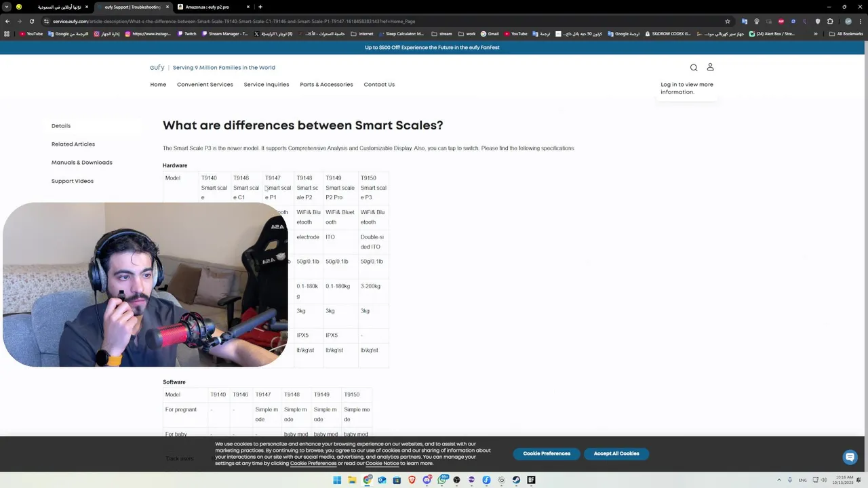Switch to the eufy Support browser tab
This screenshot has width=868, height=488.
coord(133,7)
